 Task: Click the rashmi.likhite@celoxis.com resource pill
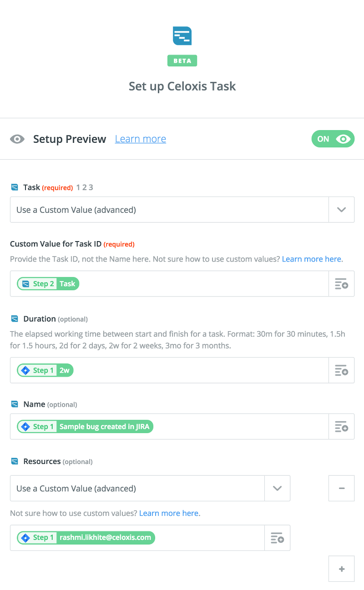click(86, 538)
